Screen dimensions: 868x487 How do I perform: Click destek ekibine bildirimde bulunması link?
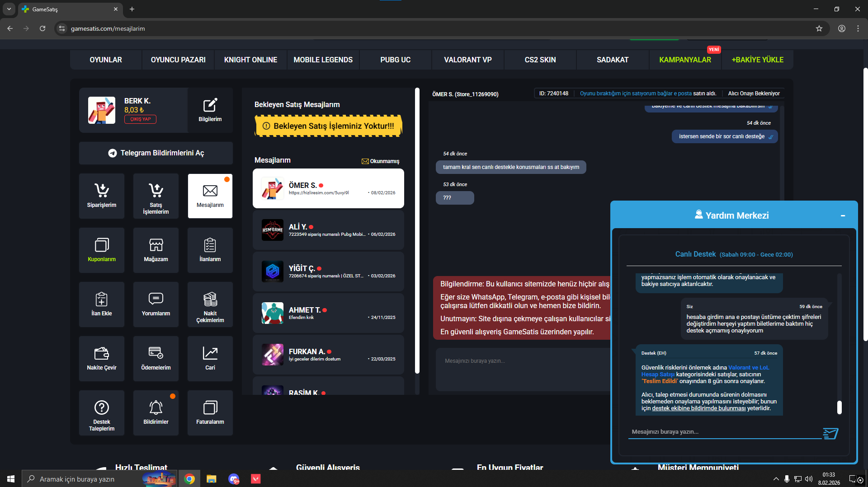coord(698,408)
